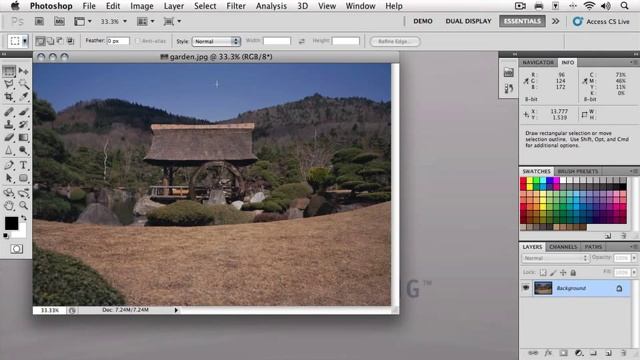Image resolution: width=640 pixels, height=360 pixels.
Task: Select the Gradient tool
Action: (x=23, y=137)
